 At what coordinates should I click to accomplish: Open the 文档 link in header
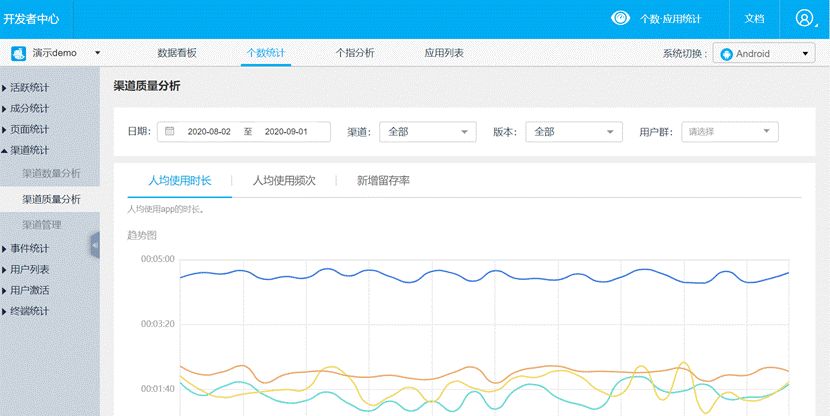pyautogui.click(x=754, y=19)
